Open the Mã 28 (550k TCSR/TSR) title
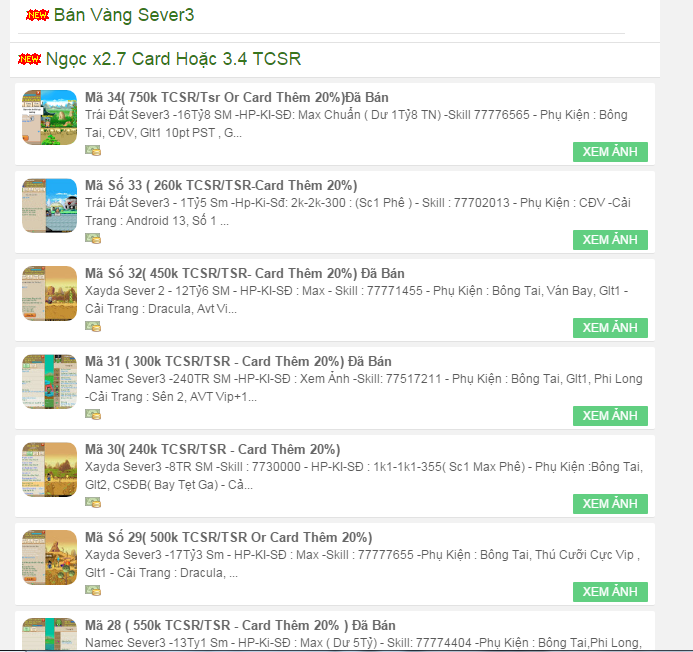The image size is (693, 652). point(240,625)
